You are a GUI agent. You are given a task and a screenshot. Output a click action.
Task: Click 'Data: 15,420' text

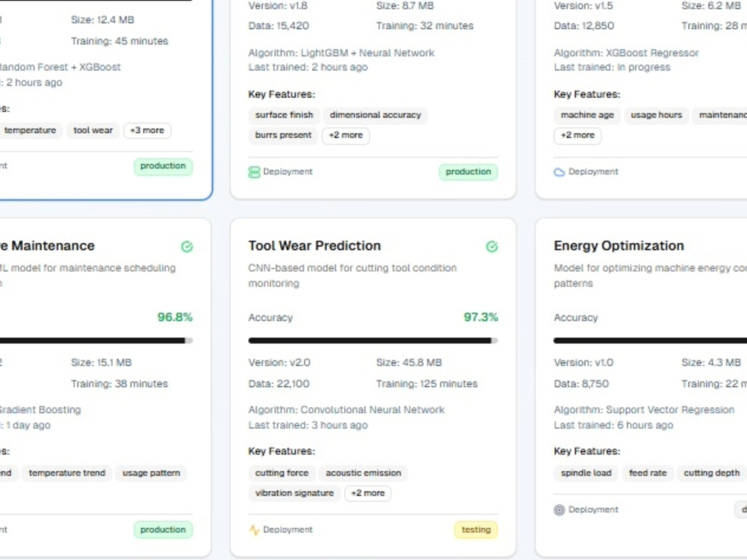coord(279,26)
